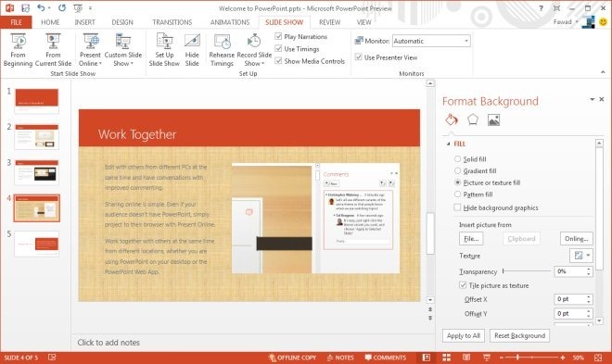The width and height of the screenshot is (612, 364).
Task: Switch to Slide Sorter view
Action: [x=447, y=358]
